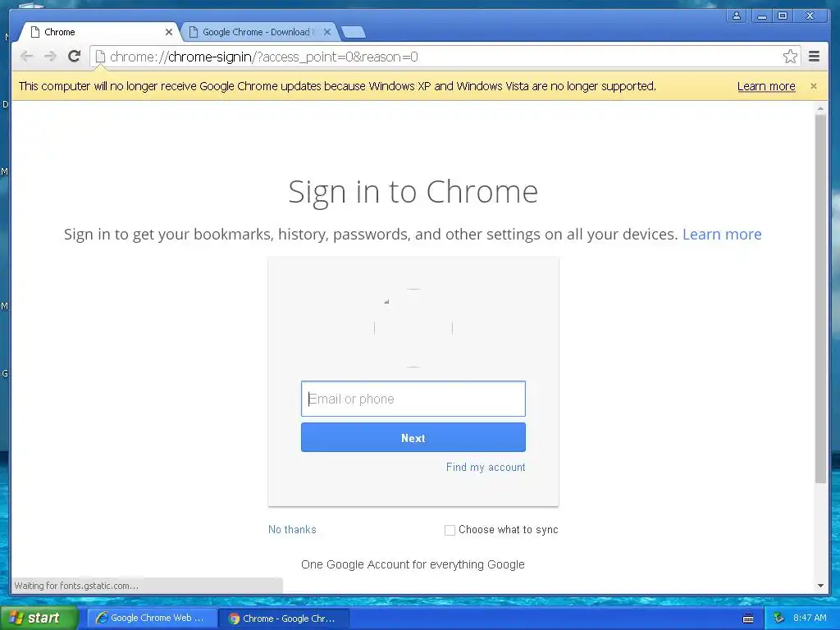Click the browser back arrow
Image resolution: width=840 pixels, height=630 pixels.
click(x=26, y=57)
